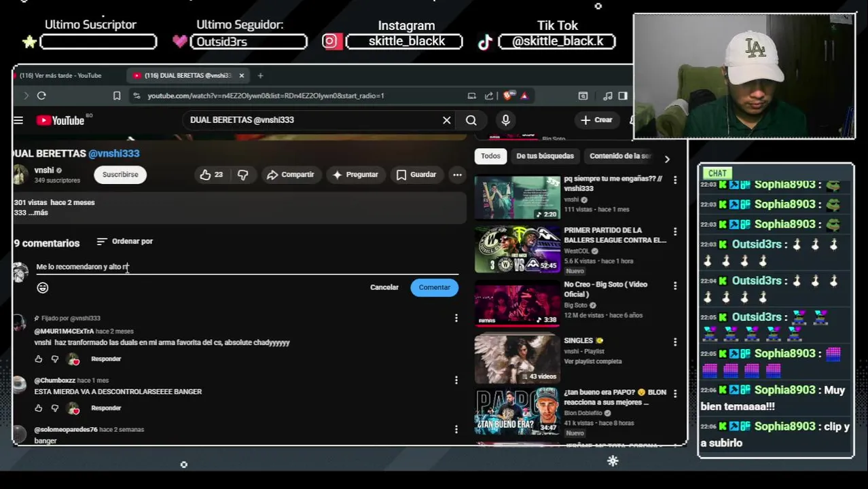Switch to the Ver más tarde browser tab

click(x=60, y=75)
